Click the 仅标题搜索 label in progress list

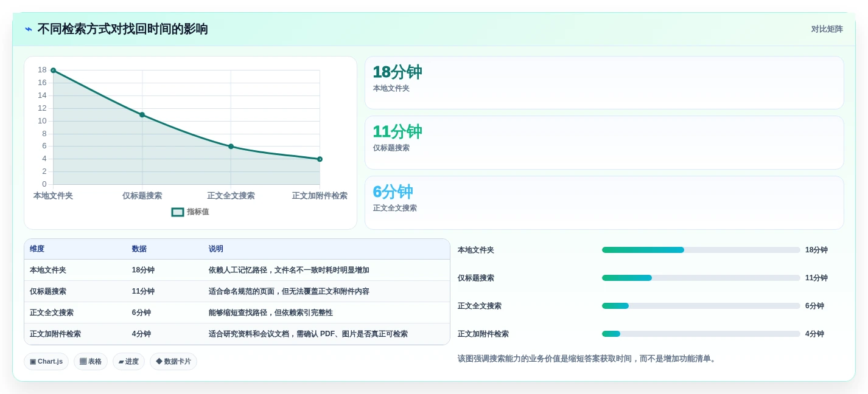point(476,278)
